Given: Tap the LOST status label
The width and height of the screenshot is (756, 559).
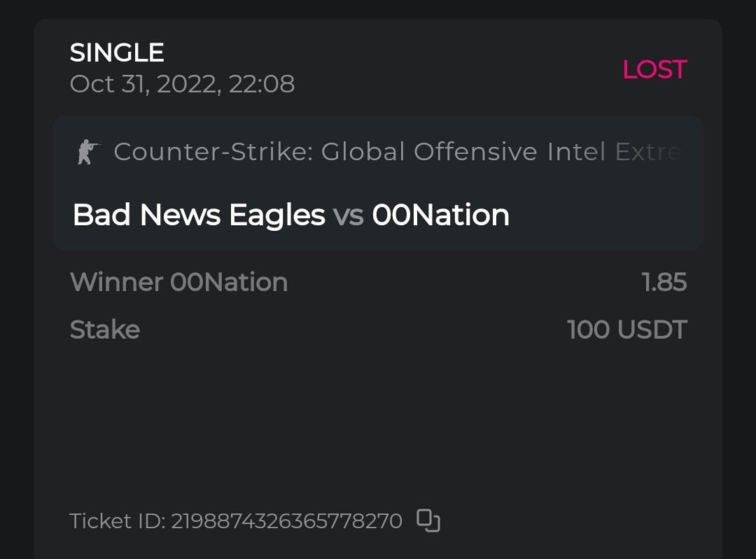Looking at the screenshot, I should (654, 69).
